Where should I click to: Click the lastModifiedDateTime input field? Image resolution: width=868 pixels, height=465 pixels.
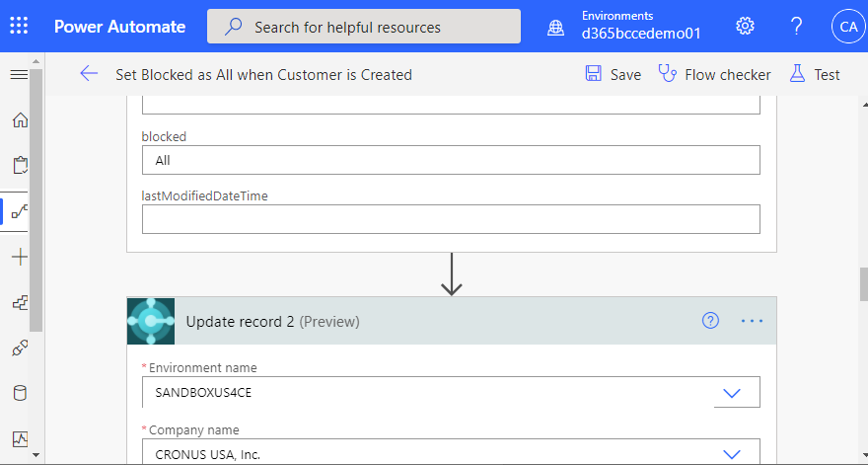(451, 219)
